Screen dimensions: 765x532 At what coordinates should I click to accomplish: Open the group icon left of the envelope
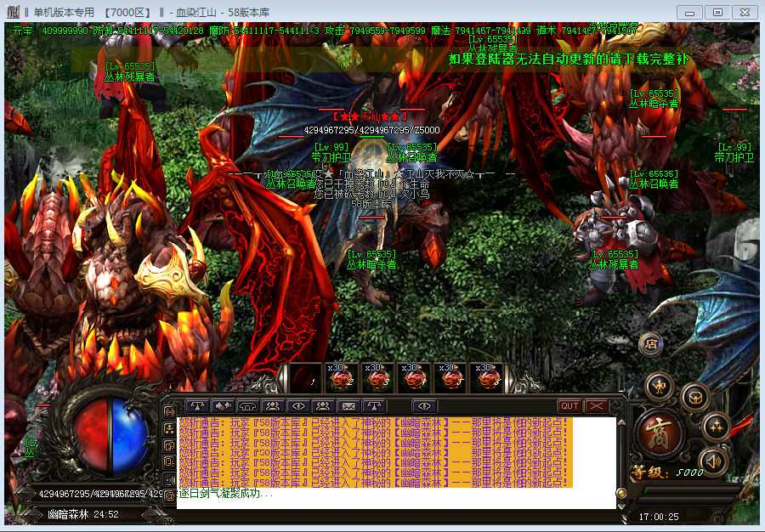324,405
